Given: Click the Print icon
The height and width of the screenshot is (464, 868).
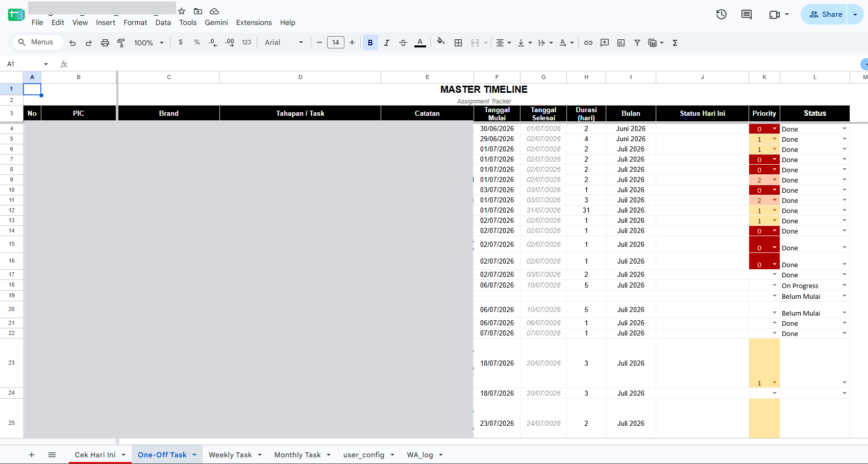Looking at the screenshot, I should coord(105,43).
